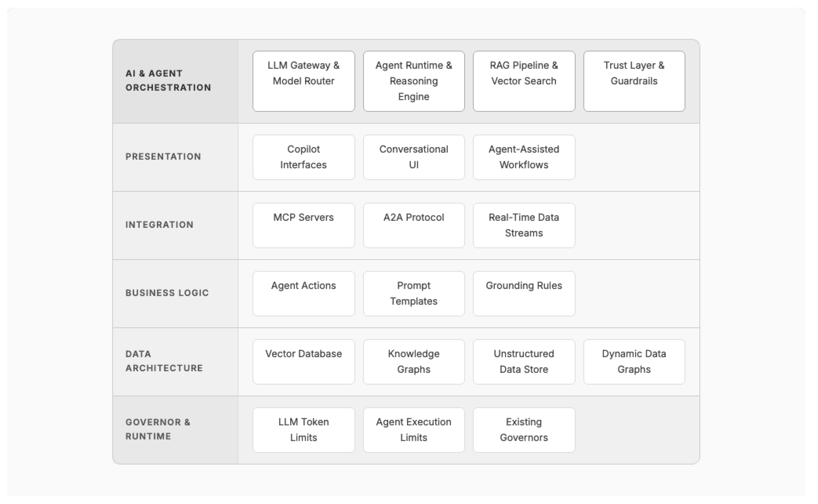Select the Vector Database box
This screenshot has width=818, height=504.
[303, 362]
